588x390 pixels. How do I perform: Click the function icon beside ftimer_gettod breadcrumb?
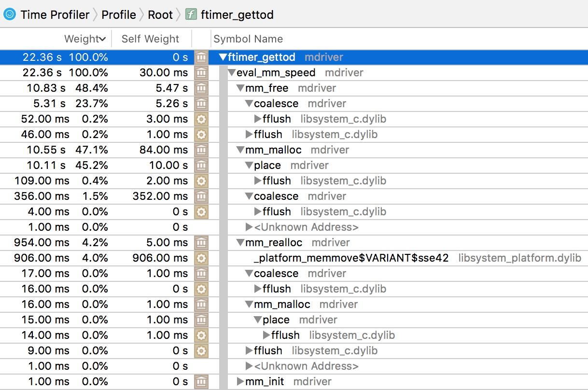pyautogui.click(x=192, y=14)
